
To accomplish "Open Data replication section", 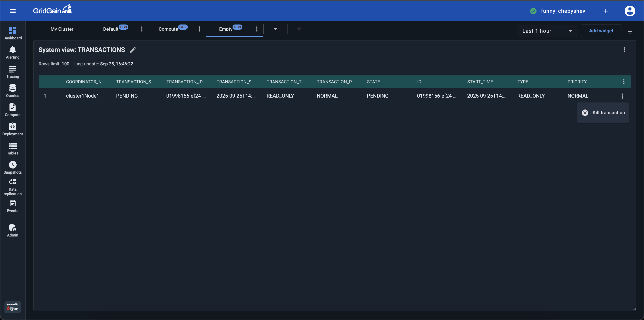I will click(x=13, y=187).
